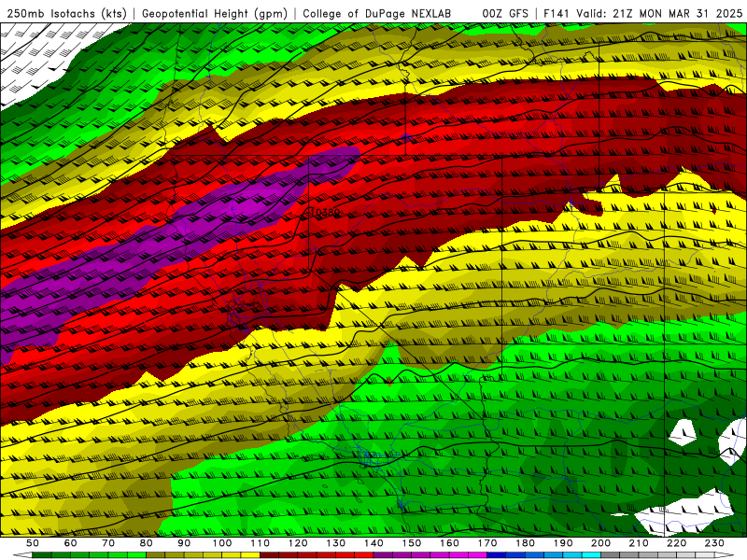Click the 140 value on the legend scale
Viewport: 747px width, 560px height.
point(373,543)
